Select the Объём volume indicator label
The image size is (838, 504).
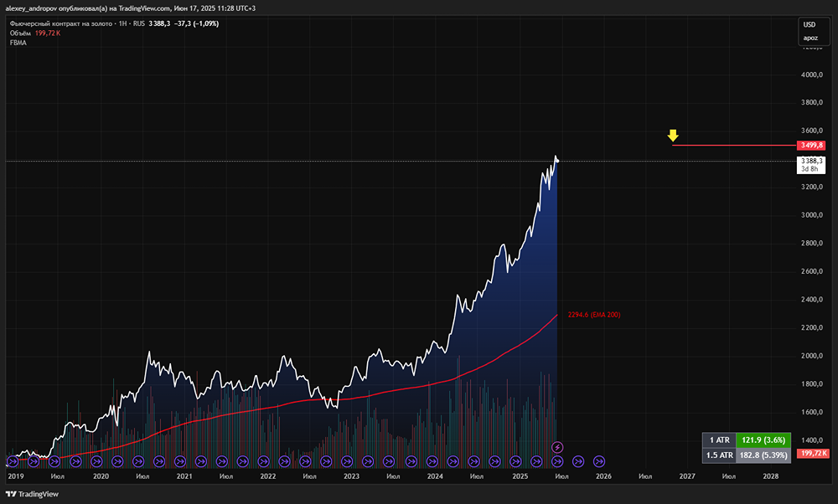coord(20,33)
